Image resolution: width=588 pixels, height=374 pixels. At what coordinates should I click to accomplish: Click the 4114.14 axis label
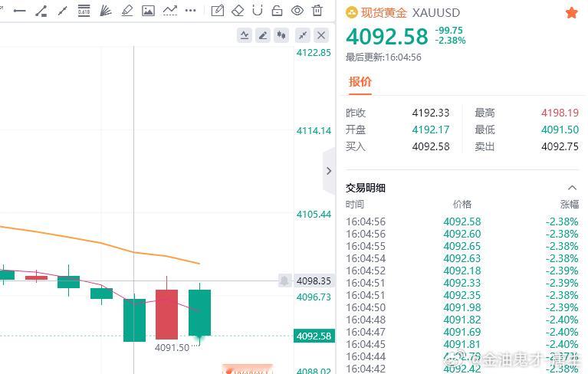pyautogui.click(x=314, y=131)
